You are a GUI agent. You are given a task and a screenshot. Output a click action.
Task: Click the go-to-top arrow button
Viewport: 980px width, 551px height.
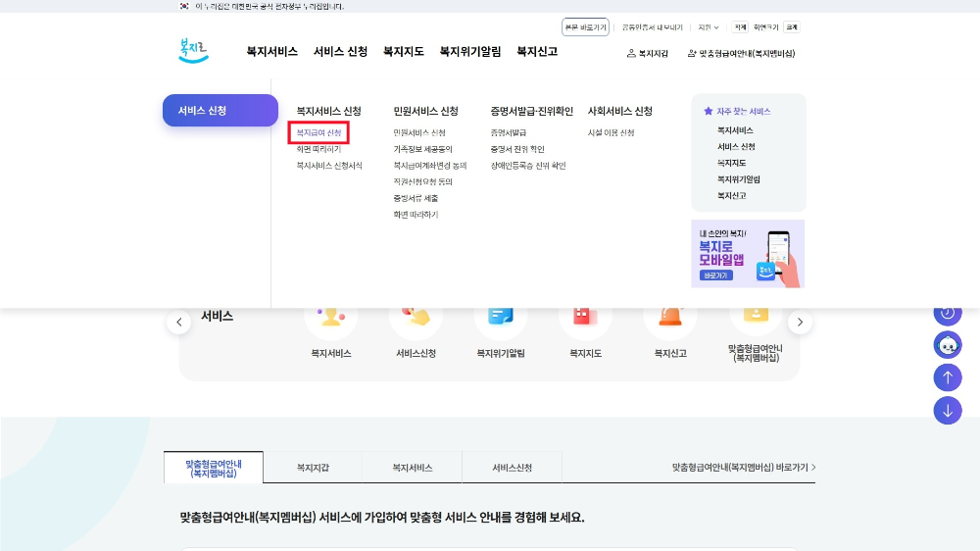click(948, 377)
